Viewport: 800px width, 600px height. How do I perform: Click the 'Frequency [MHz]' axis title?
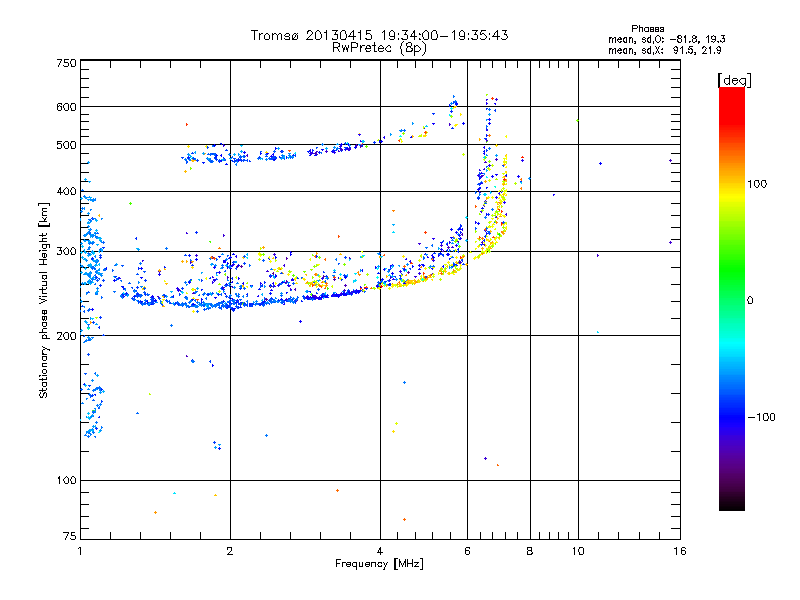tap(379, 564)
